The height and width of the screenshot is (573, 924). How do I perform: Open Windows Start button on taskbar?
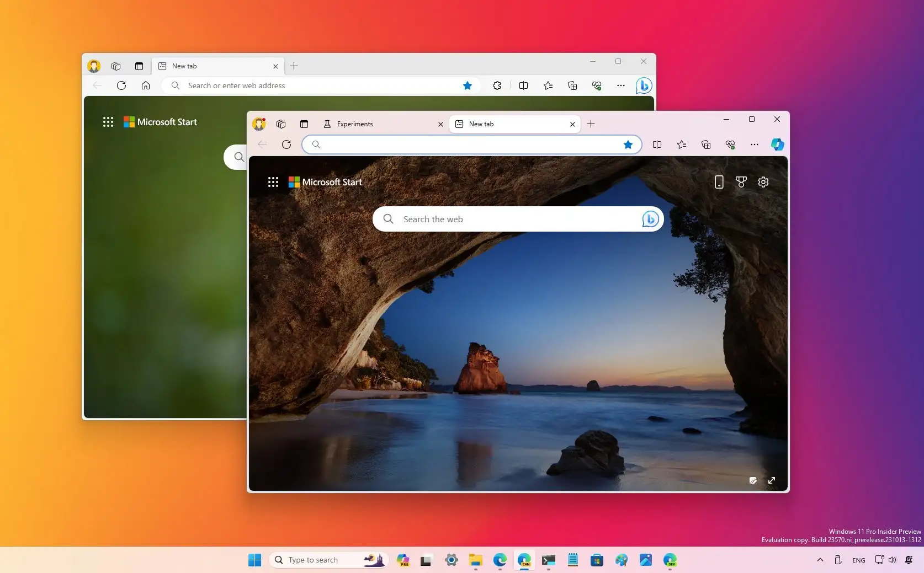click(x=254, y=560)
